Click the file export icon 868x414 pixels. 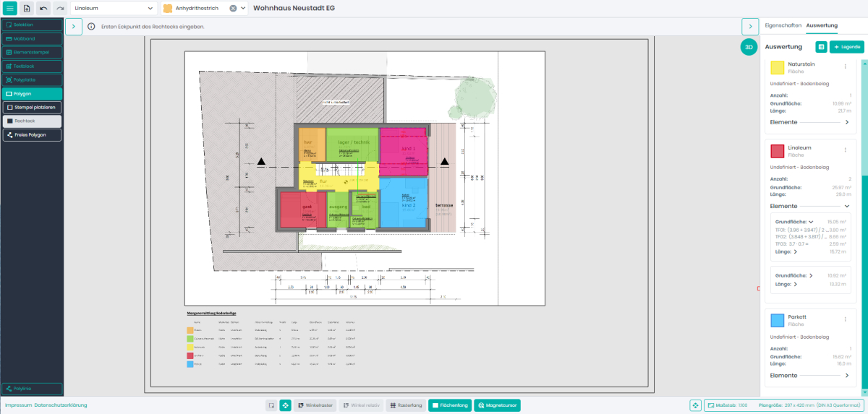(27, 8)
